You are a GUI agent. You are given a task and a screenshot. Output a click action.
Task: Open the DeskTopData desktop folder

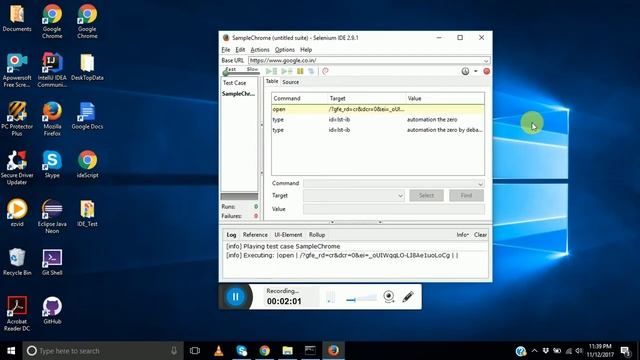[x=87, y=67]
